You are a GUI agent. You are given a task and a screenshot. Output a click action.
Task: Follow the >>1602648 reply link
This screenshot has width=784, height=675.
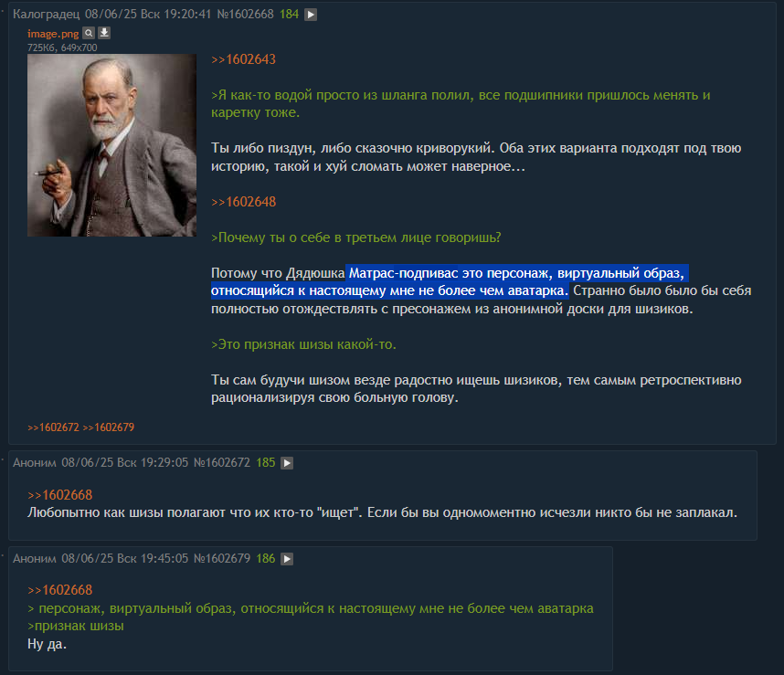(x=243, y=202)
